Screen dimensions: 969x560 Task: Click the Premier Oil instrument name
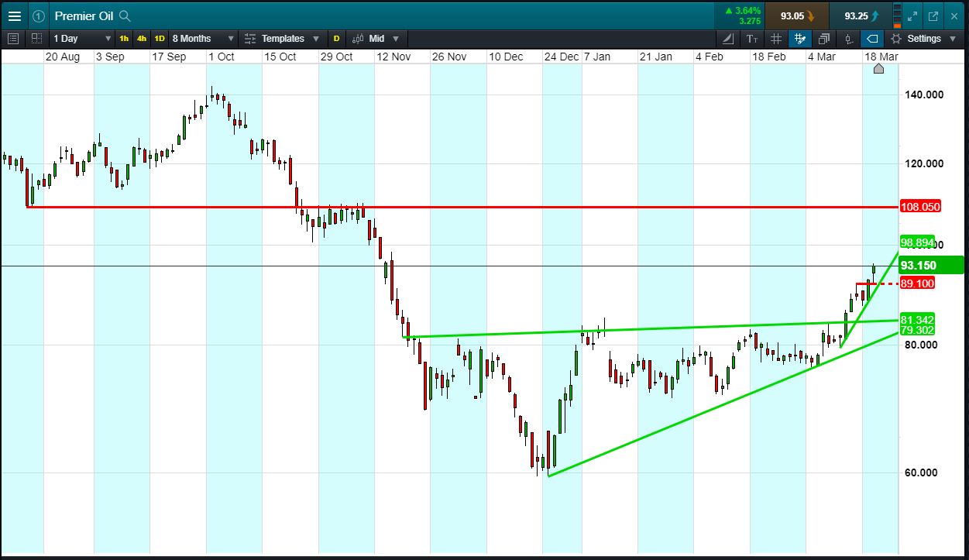click(x=84, y=15)
